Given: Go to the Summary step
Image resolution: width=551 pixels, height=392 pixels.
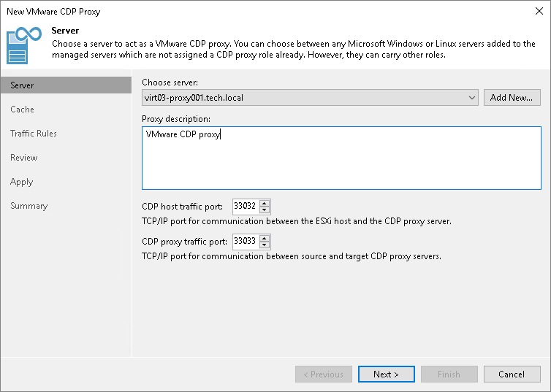Looking at the screenshot, I should [x=28, y=206].
